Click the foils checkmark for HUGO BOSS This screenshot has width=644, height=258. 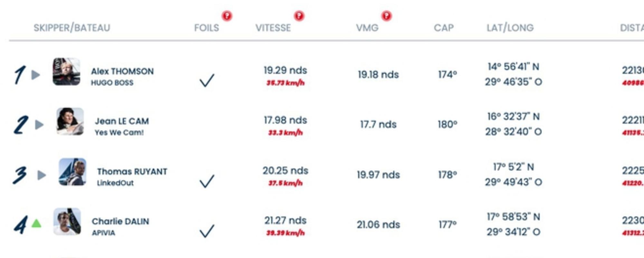[207, 80]
